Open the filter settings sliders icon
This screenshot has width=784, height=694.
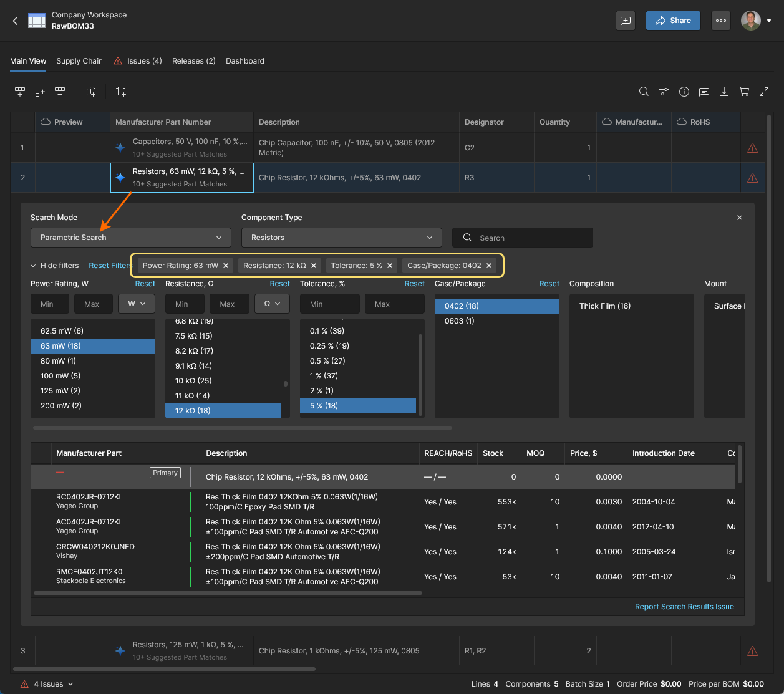coord(664,92)
